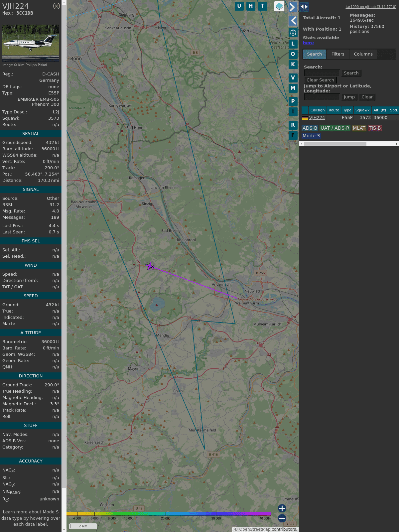Focus the Search input field
The height and width of the screenshot is (532, 399).
point(322,73)
